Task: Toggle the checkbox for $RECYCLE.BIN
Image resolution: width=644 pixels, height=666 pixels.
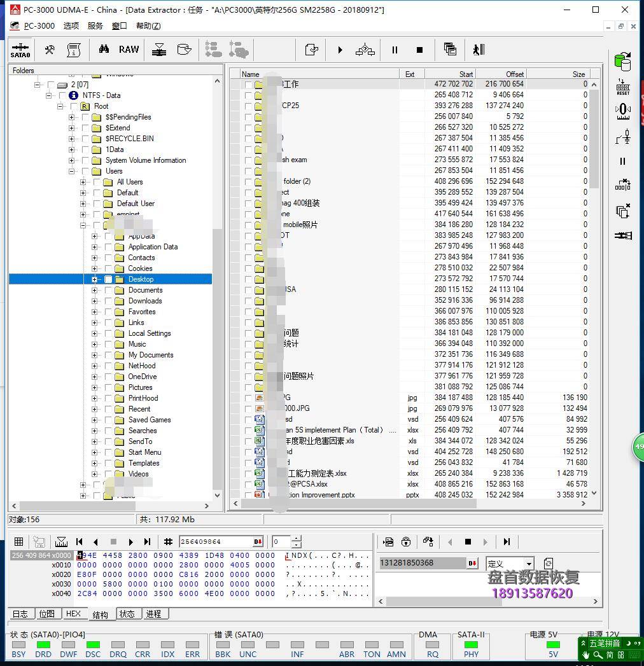Action: click(x=85, y=139)
